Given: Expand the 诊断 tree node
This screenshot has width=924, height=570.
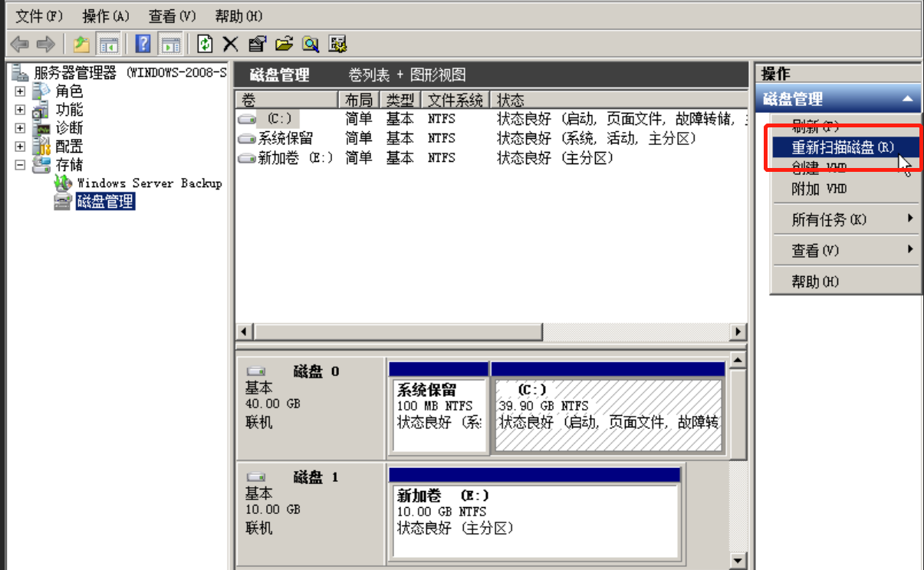Looking at the screenshot, I should click(x=20, y=128).
